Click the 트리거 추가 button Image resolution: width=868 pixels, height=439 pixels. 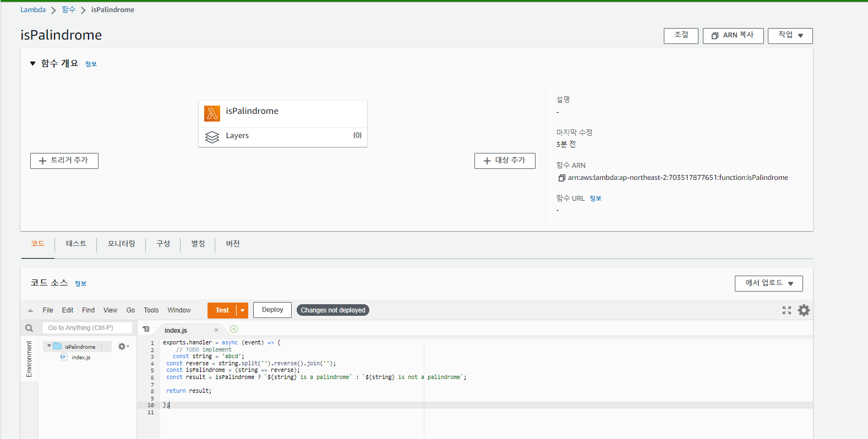click(x=64, y=161)
